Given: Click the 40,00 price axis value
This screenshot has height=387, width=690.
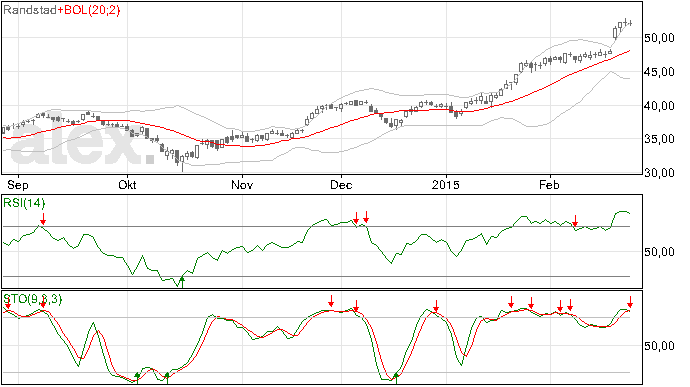Looking at the screenshot, I should coord(659,106).
